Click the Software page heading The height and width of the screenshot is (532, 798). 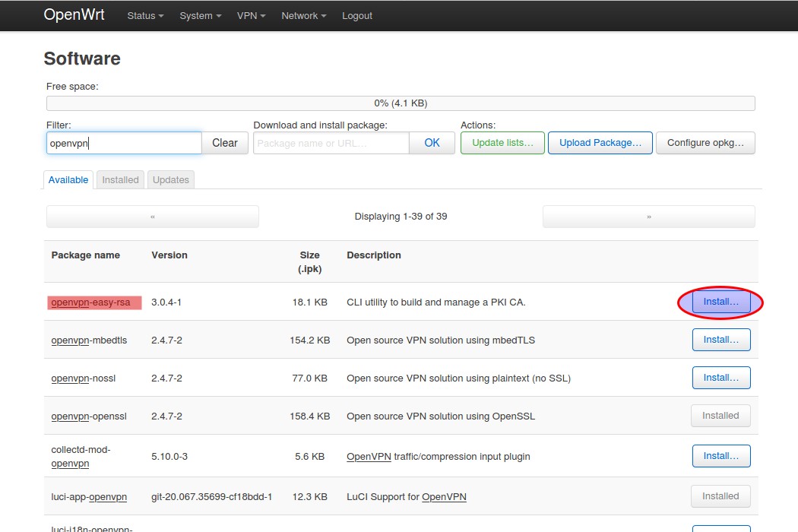pos(82,59)
